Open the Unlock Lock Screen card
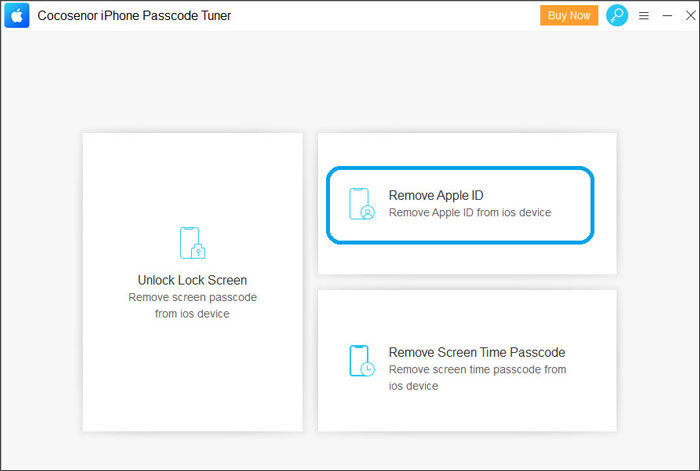 (x=192, y=282)
